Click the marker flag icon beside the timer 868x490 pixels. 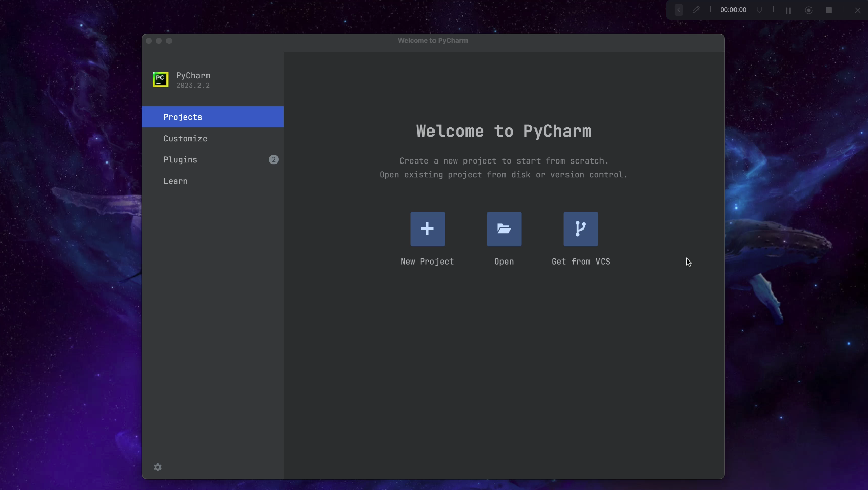pyautogui.click(x=759, y=10)
